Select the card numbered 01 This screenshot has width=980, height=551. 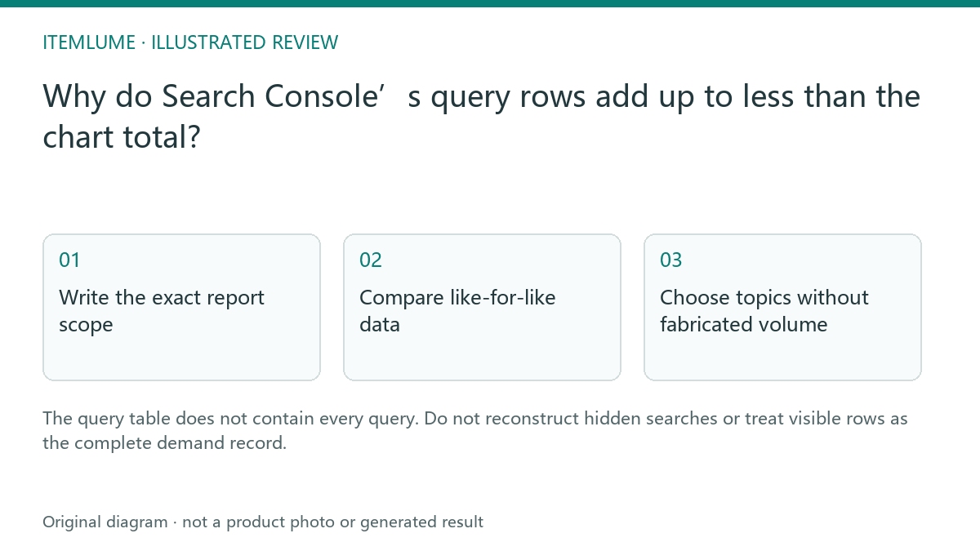click(x=181, y=307)
